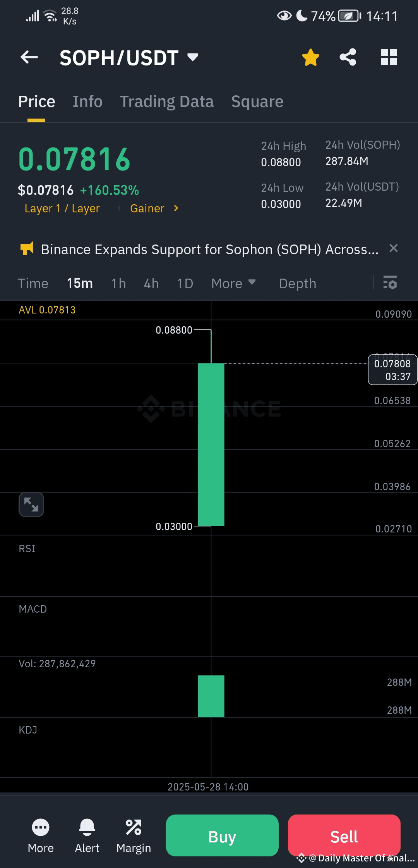Toggle the favorite star for SOPH/USDT
Viewport: 418px width, 868px height.
click(310, 57)
